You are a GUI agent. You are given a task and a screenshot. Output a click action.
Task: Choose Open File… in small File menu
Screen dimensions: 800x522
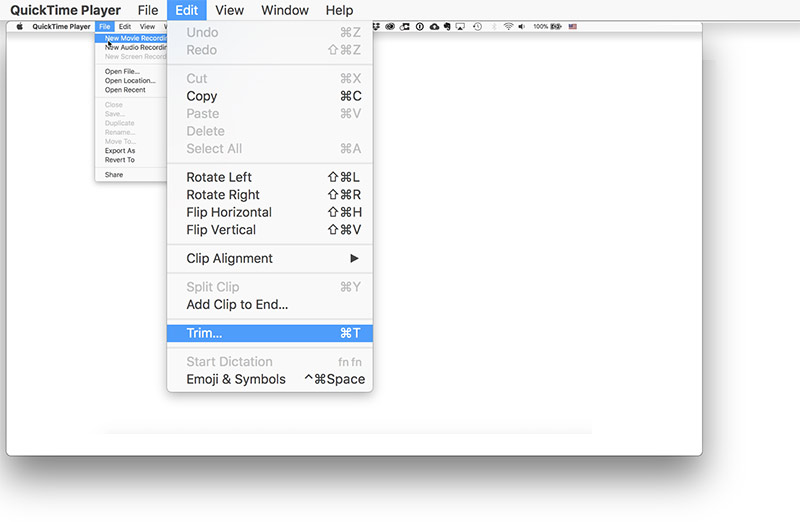131,71
